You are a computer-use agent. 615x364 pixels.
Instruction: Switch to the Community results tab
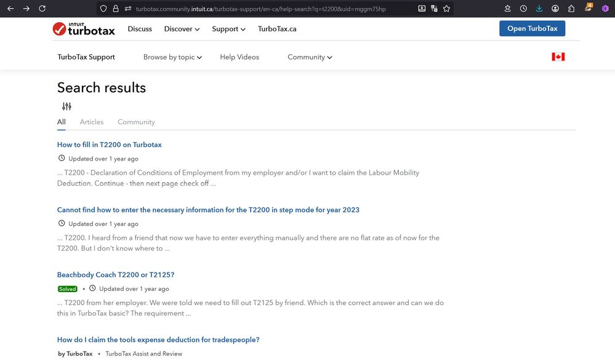(136, 122)
